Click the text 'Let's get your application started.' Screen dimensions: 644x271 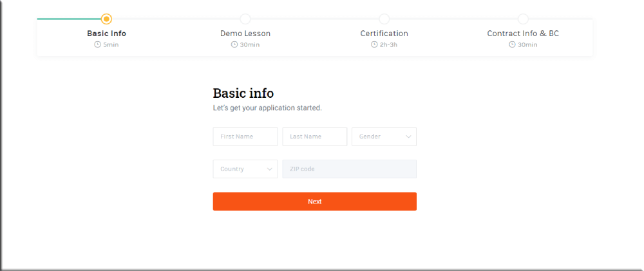[267, 108]
